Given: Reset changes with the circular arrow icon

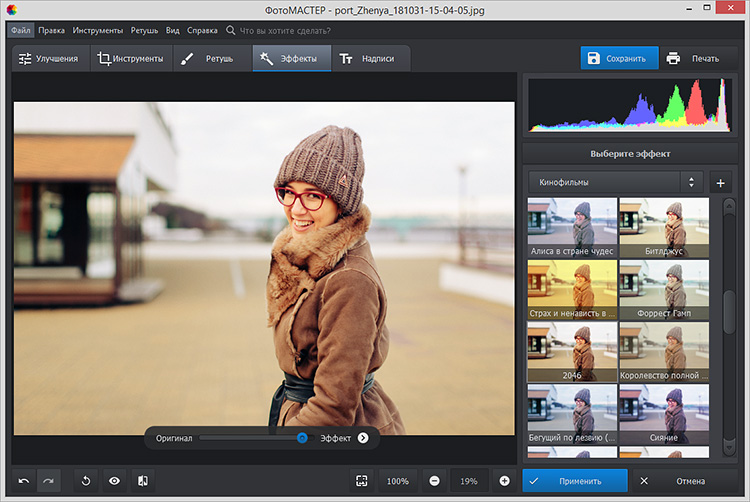Looking at the screenshot, I should coord(86,481).
